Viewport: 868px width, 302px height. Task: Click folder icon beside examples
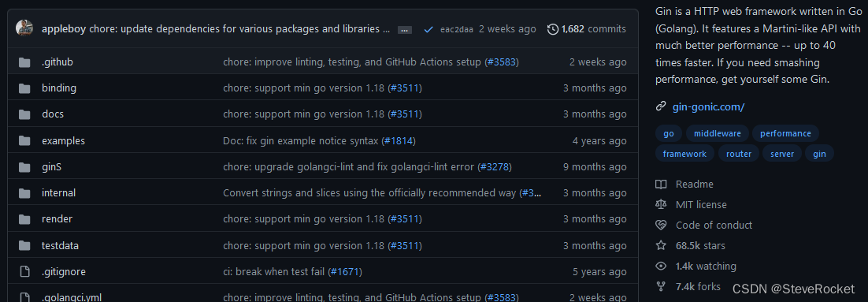pos(24,140)
